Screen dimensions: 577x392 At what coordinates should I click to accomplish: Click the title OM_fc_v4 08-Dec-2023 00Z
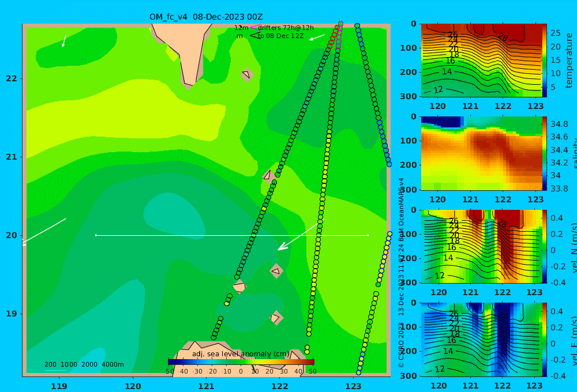pyautogui.click(x=206, y=17)
